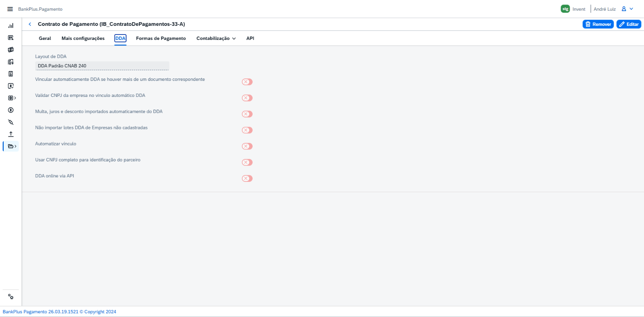Toggle 'Vincular automaticamente DDA' switch

(247, 82)
